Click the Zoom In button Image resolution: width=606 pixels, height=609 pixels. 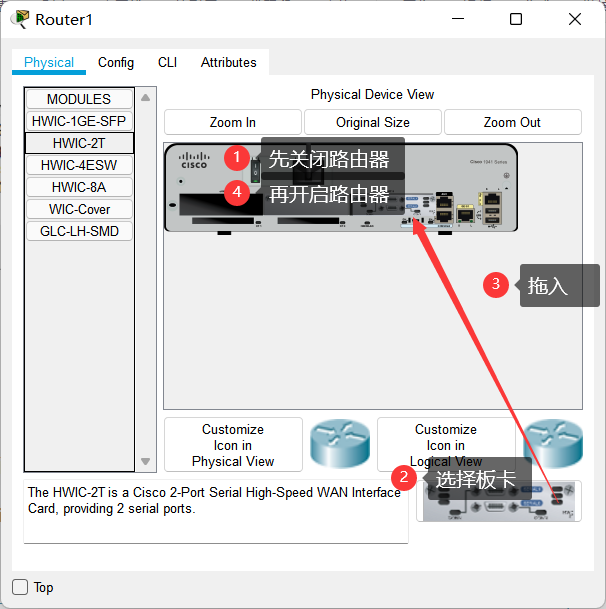pos(233,122)
